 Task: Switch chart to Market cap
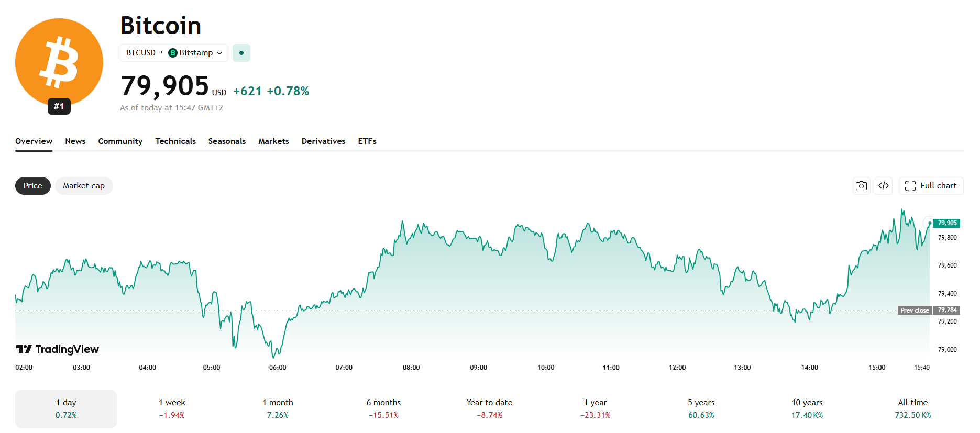click(84, 186)
